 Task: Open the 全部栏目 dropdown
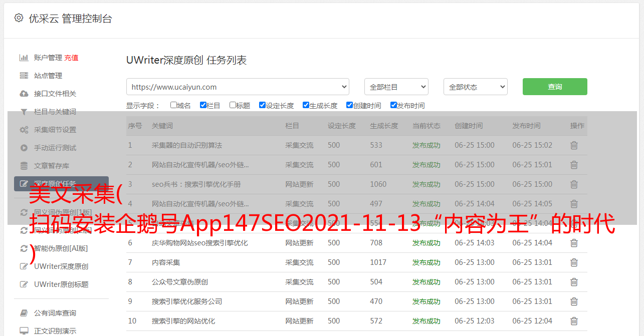(x=396, y=87)
